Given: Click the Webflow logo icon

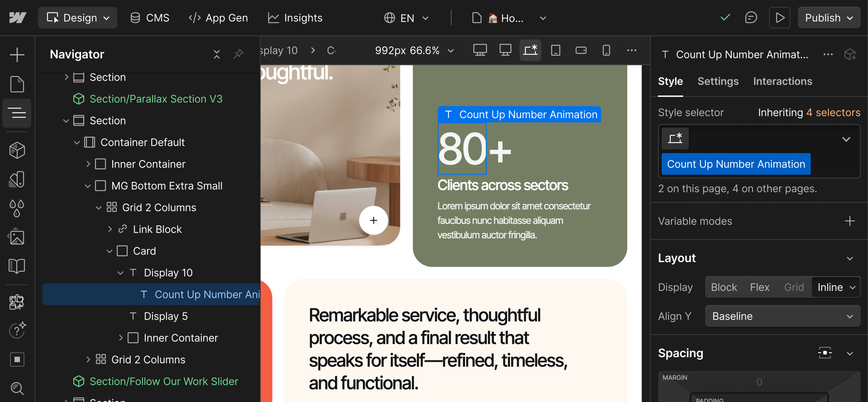Looking at the screenshot, I should 17,17.
